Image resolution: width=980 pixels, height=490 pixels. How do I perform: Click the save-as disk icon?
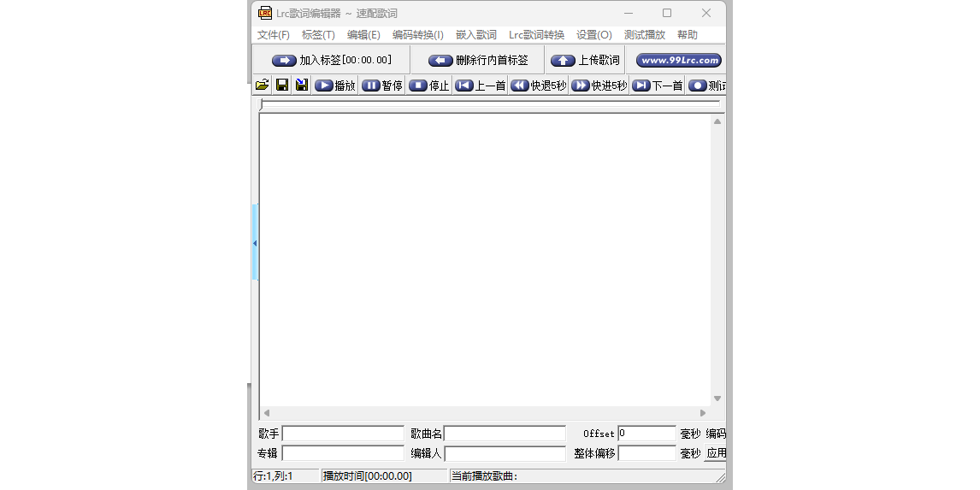click(x=302, y=86)
